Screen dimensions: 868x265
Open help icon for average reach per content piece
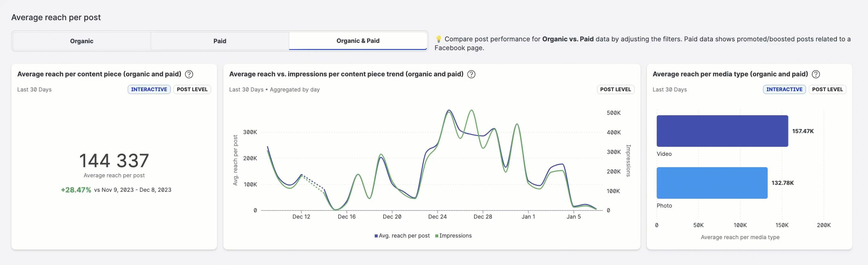189,74
